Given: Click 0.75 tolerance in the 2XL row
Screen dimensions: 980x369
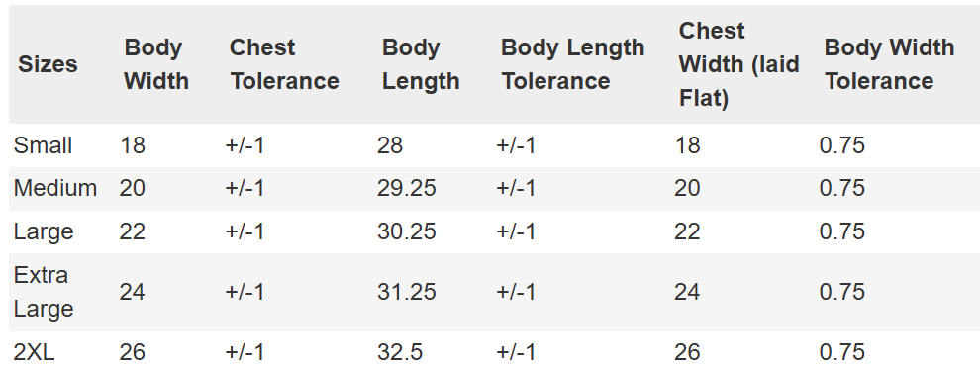Looking at the screenshot, I should pyautogui.click(x=841, y=352).
